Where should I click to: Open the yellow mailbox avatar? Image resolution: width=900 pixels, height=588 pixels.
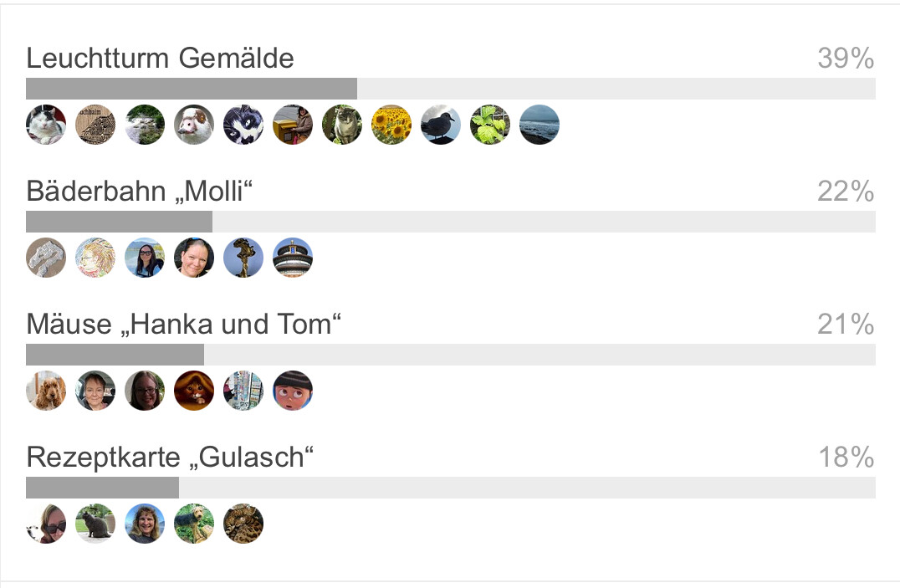[x=293, y=125]
